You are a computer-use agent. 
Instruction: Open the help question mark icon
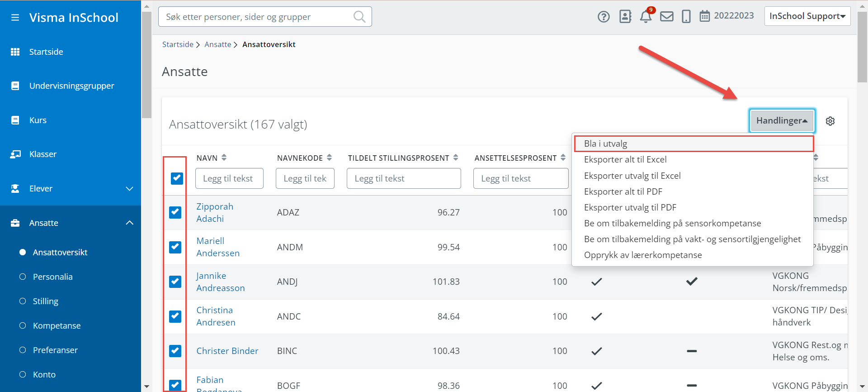point(604,17)
